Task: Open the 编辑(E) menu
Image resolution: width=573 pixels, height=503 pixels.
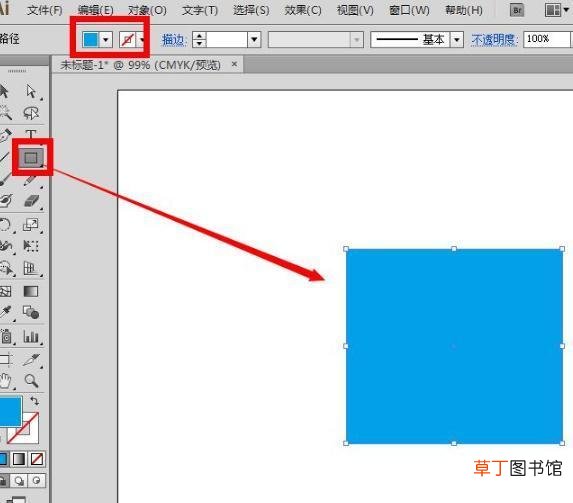Action: tap(95, 10)
